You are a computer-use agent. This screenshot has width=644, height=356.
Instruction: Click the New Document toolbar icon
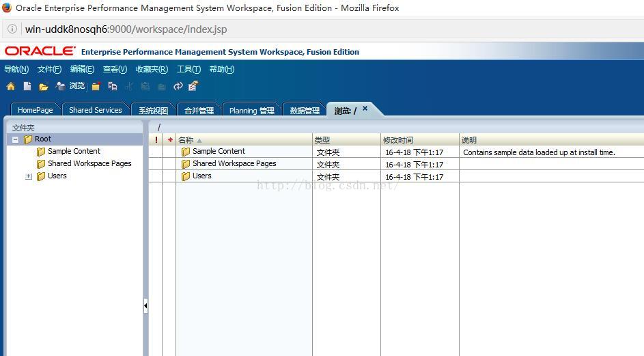tap(27, 86)
